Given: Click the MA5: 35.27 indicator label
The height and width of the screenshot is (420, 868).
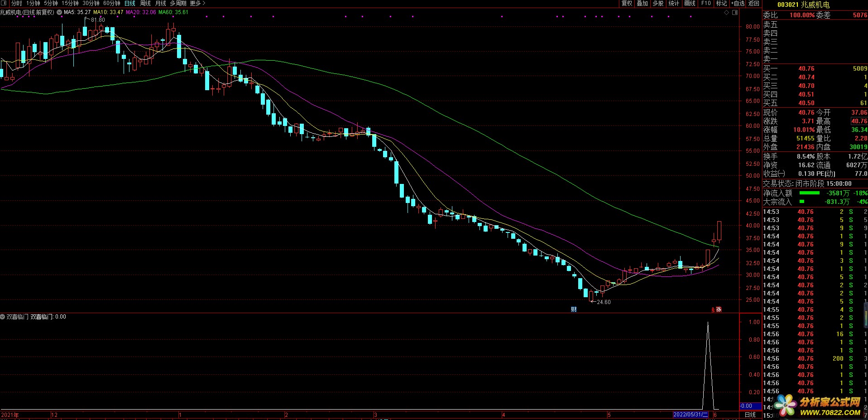Looking at the screenshot, I should coord(77,12).
